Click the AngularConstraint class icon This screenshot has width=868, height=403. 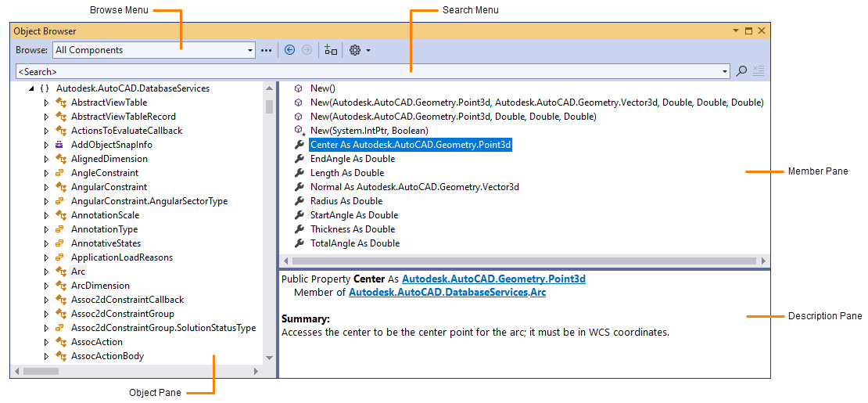point(60,187)
